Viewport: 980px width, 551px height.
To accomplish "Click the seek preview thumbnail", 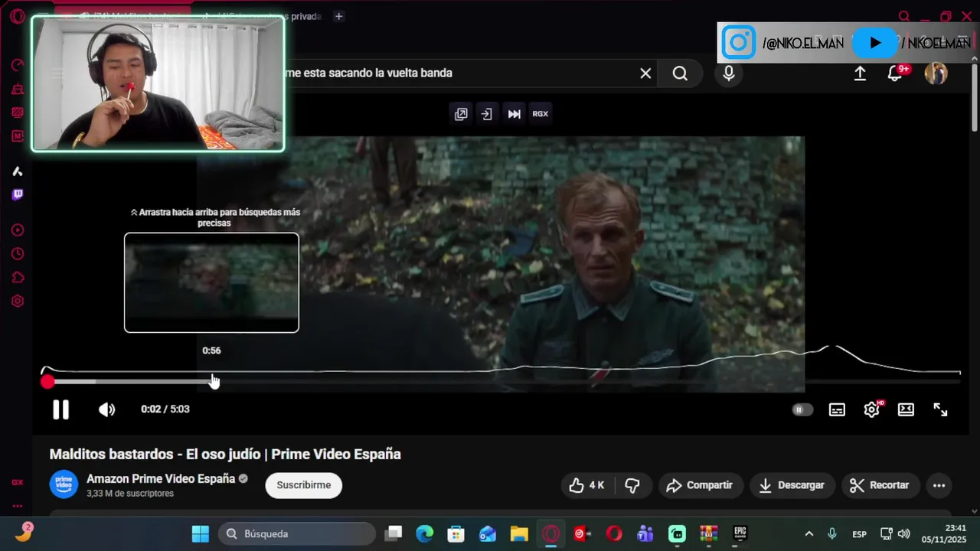I will (x=211, y=282).
